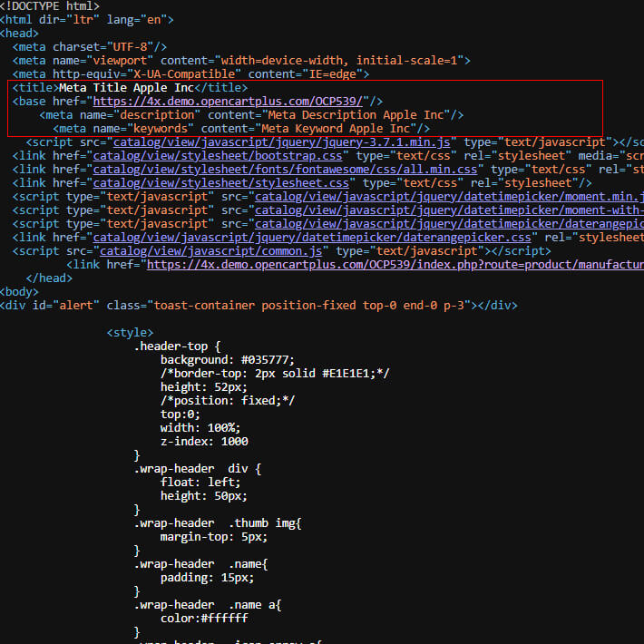This screenshot has width=644, height=644.
Task: Click the '.wrap-header .thumb img{' selector
Action: click(x=218, y=522)
